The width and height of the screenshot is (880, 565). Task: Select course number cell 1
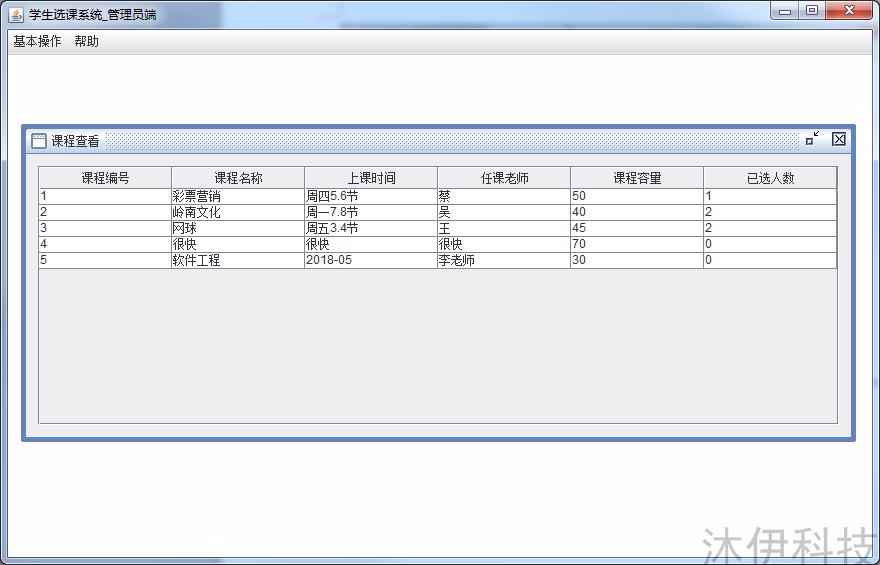105,196
